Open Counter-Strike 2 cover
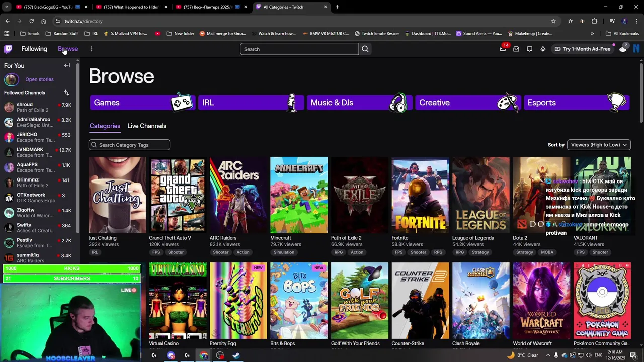The height and width of the screenshot is (362, 644). pyautogui.click(x=420, y=301)
